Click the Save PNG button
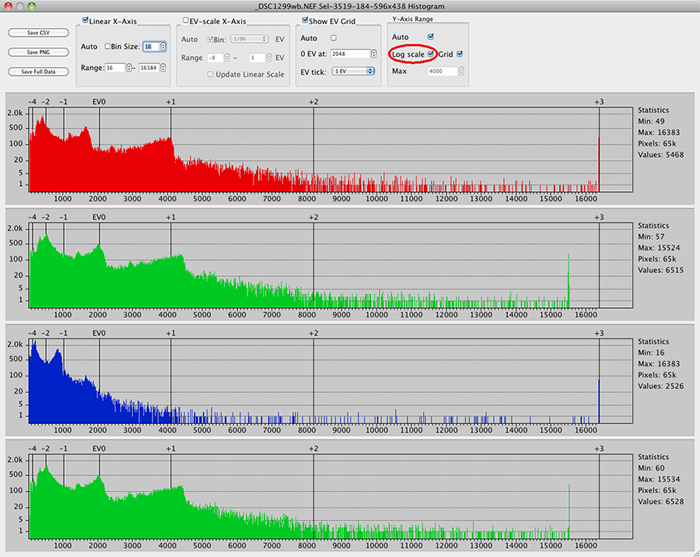The image size is (700, 557). point(38,52)
